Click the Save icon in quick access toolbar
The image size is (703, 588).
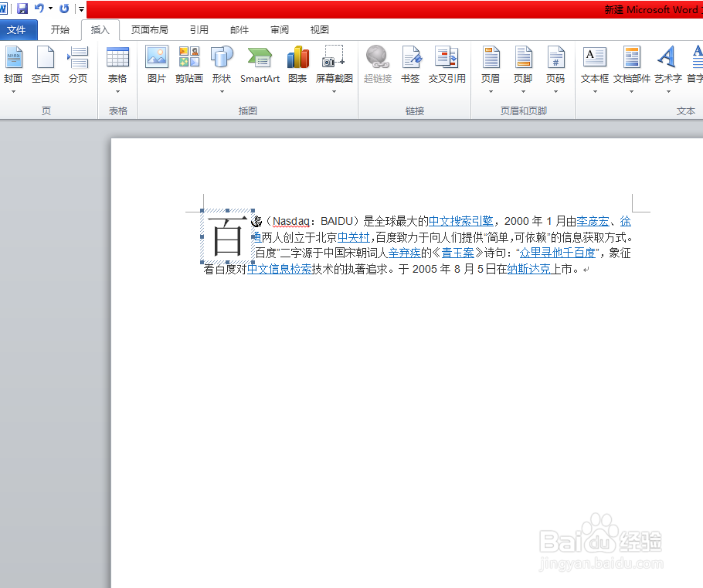[x=22, y=8]
